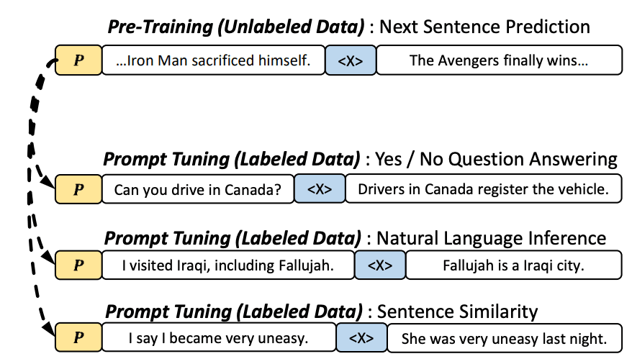Select the 'Sentence Similarity' heading text
632x364 pixels.
457,311
